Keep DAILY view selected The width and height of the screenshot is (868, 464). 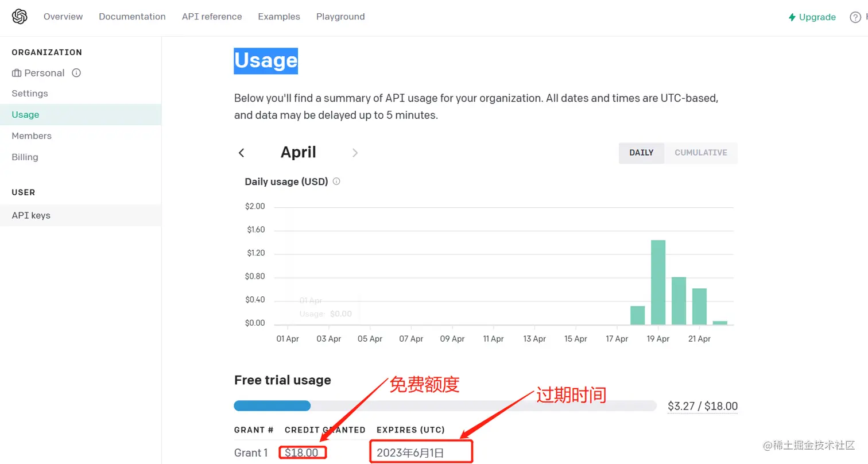(641, 153)
